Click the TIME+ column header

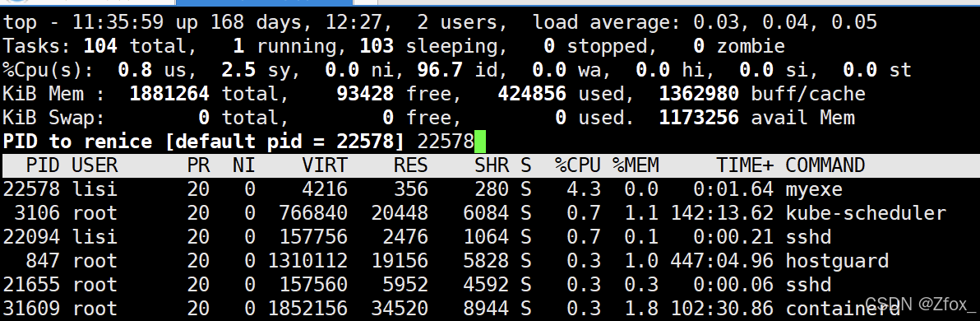point(745,165)
